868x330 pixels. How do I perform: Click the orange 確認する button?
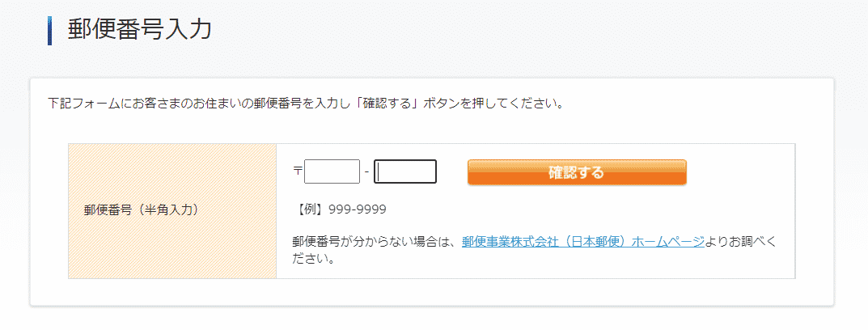(x=577, y=172)
